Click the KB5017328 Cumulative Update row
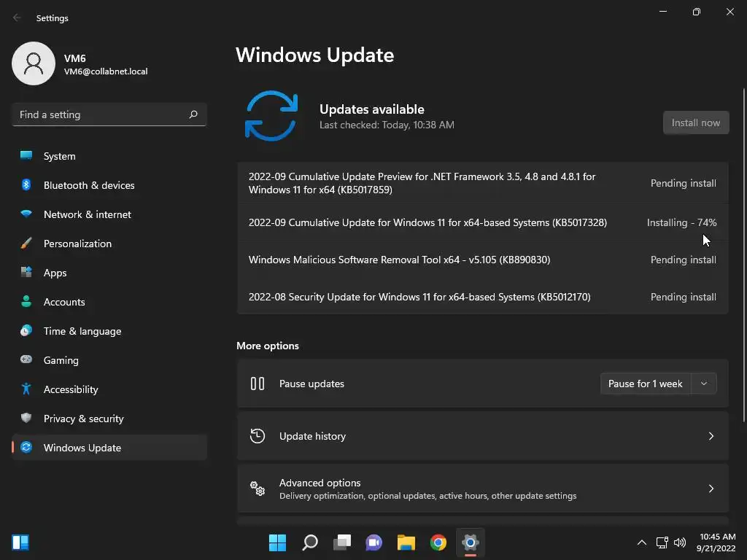Viewport: 747px width, 560px height. [483, 222]
